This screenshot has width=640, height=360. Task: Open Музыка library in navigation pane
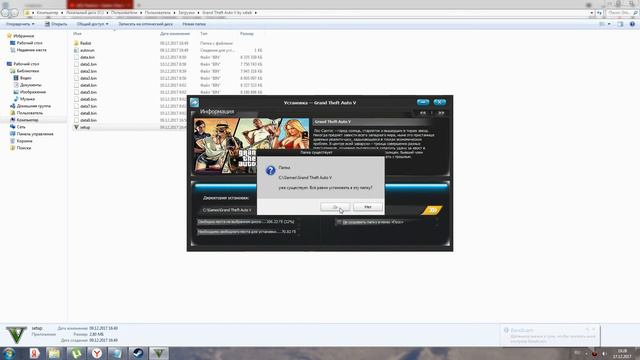click(27, 99)
